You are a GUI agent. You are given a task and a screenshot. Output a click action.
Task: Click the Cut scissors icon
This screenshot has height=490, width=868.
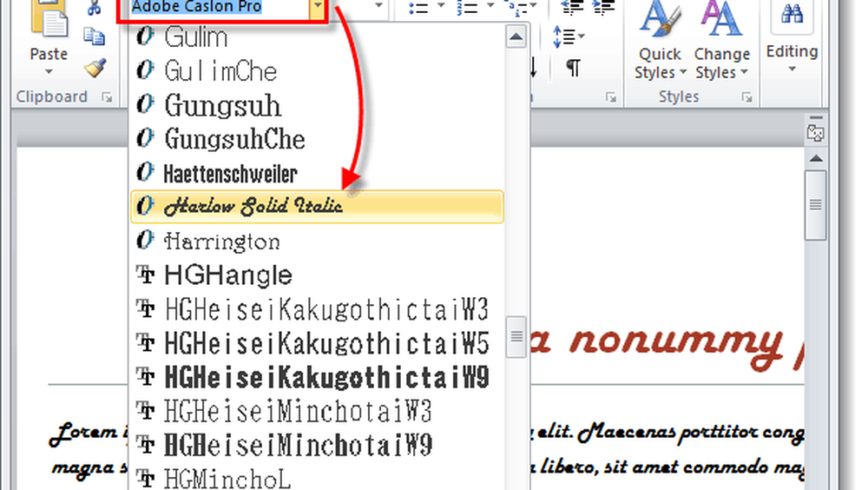point(95,7)
